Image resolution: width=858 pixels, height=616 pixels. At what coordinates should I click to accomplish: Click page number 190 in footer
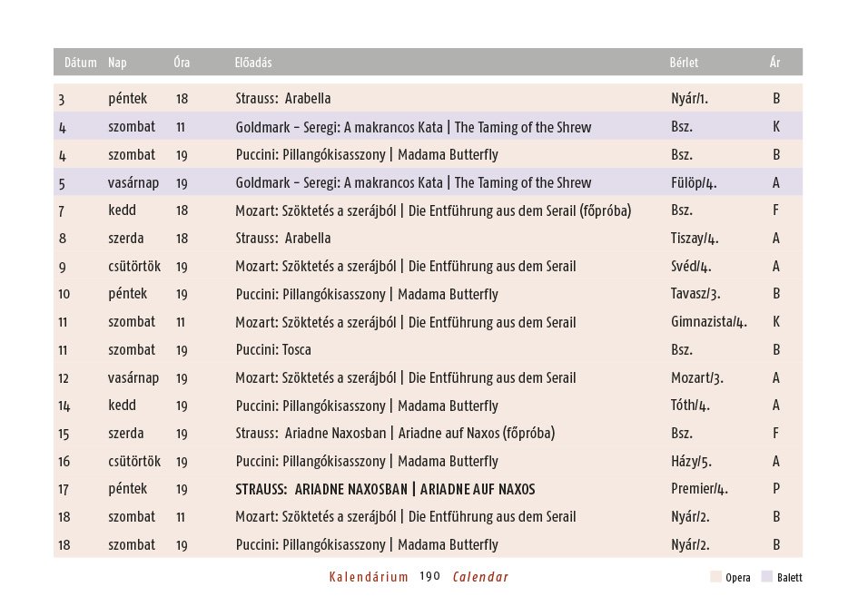(x=430, y=577)
